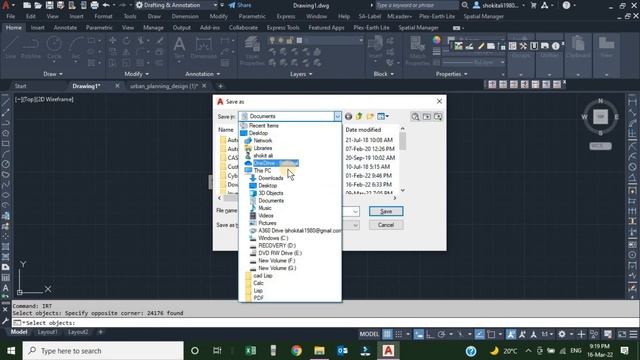640x360 pixels.
Task: Expand the Properties panel flyout
Action: click(451, 74)
